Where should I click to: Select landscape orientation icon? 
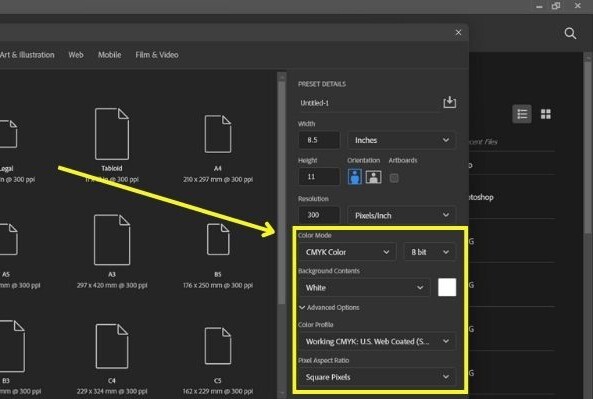(373, 177)
